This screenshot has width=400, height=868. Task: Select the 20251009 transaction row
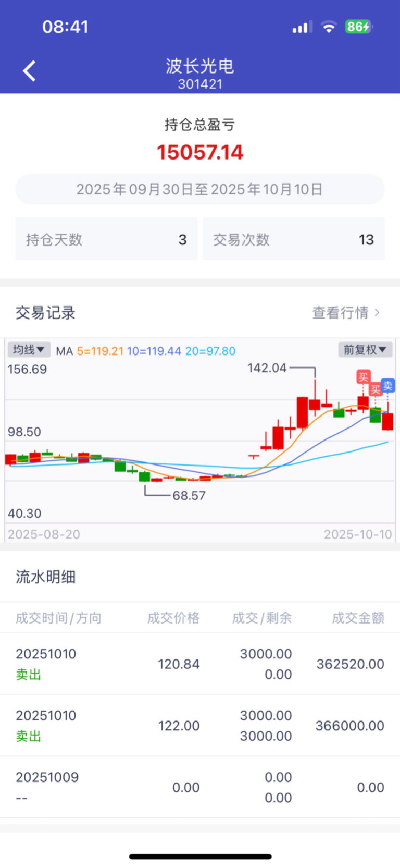[x=200, y=787]
